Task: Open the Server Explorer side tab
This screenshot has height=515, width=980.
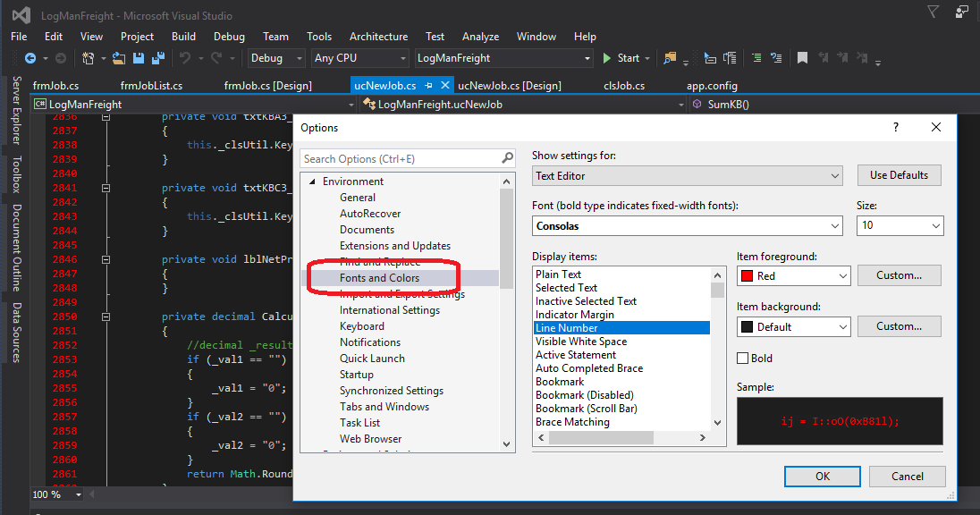Action: [x=17, y=110]
